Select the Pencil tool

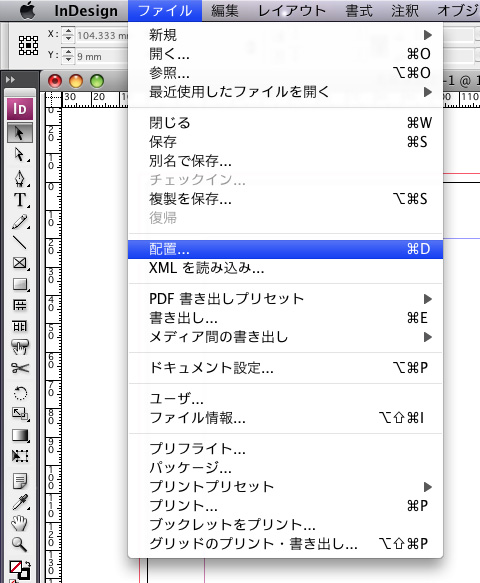(20, 222)
